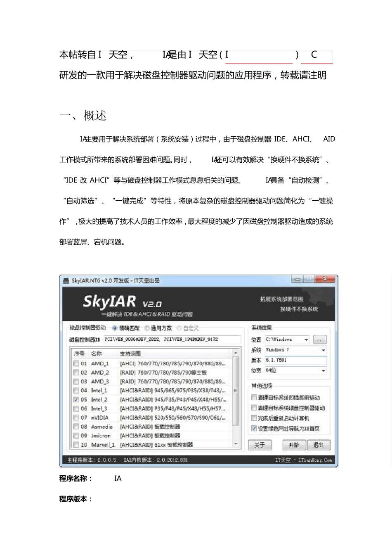The width and height of the screenshot is (392, 555).
Task: Click the "[AHCI&RAID] 520/550/560/570/590/C61" cell
Action: (x=173, y=418)
